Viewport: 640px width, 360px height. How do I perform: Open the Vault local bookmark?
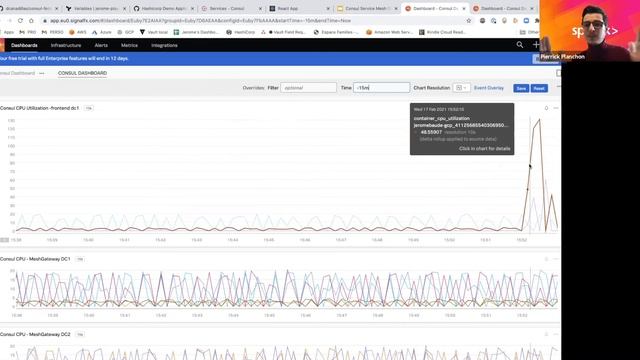pos(154,32)
